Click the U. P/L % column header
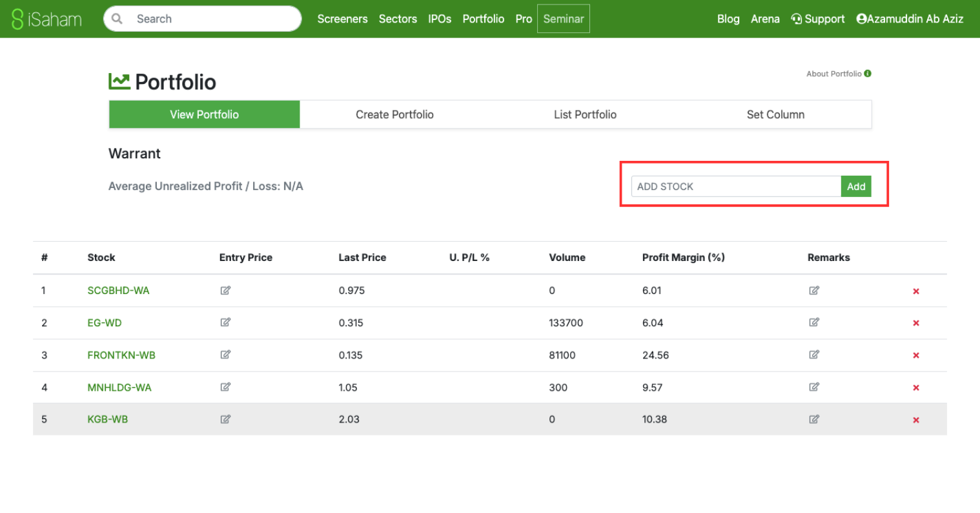Screen dimensions: 980x513 (x=469, y=257)
